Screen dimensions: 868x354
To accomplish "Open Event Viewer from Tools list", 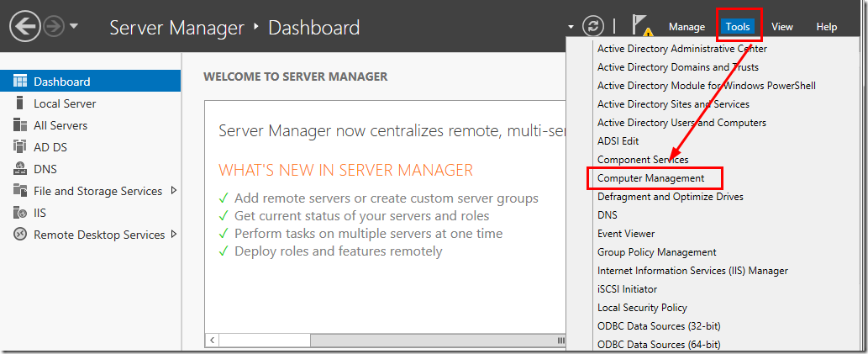I will 626,234.
